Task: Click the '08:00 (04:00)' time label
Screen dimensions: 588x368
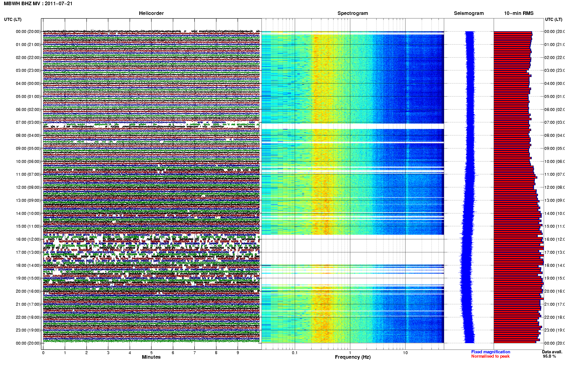Action: (x=28, y=135)
